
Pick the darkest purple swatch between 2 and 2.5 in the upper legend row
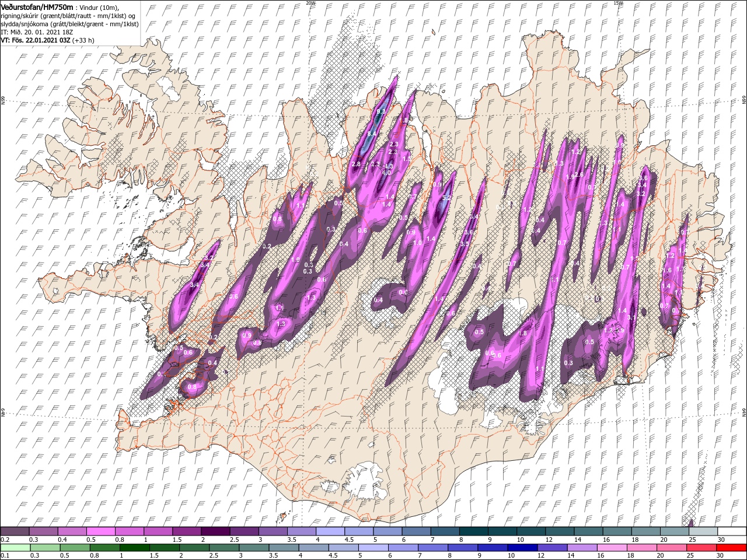(x=215, y=531)
